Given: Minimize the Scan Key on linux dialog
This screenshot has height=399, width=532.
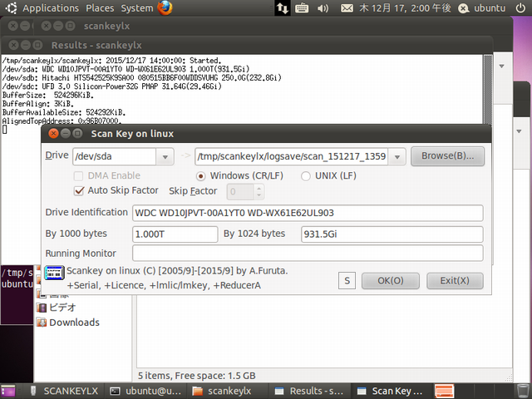Looking at the screenshot, I should pyautogui.click(x=66, y=133).
